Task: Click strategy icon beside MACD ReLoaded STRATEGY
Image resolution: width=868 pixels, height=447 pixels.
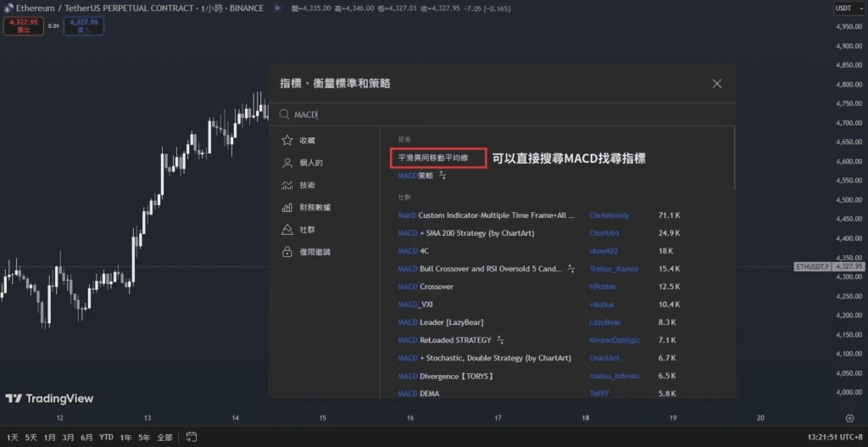Action: coord(500,339)
